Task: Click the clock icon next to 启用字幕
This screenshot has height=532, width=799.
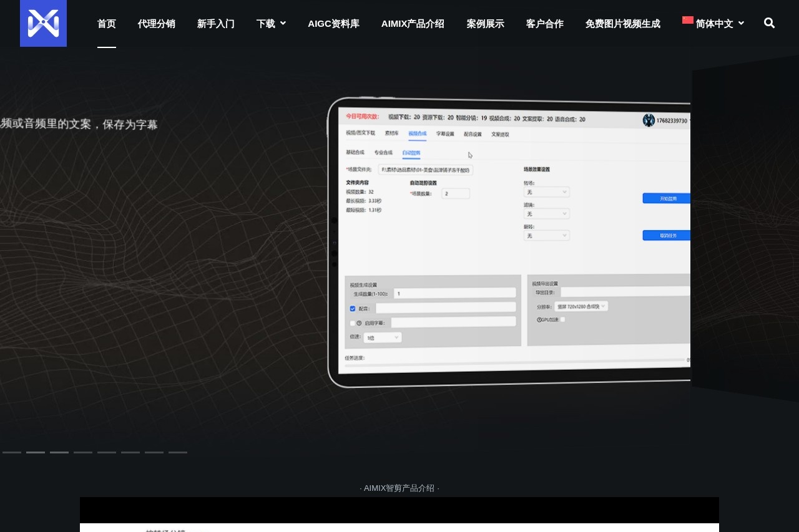Action: click(358, 323)
